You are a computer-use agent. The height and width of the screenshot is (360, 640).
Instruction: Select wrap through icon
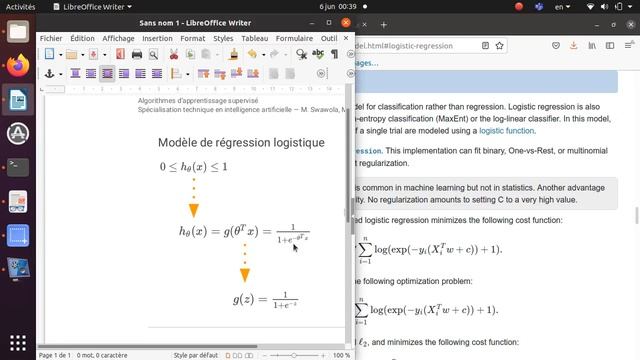[157, 73]
